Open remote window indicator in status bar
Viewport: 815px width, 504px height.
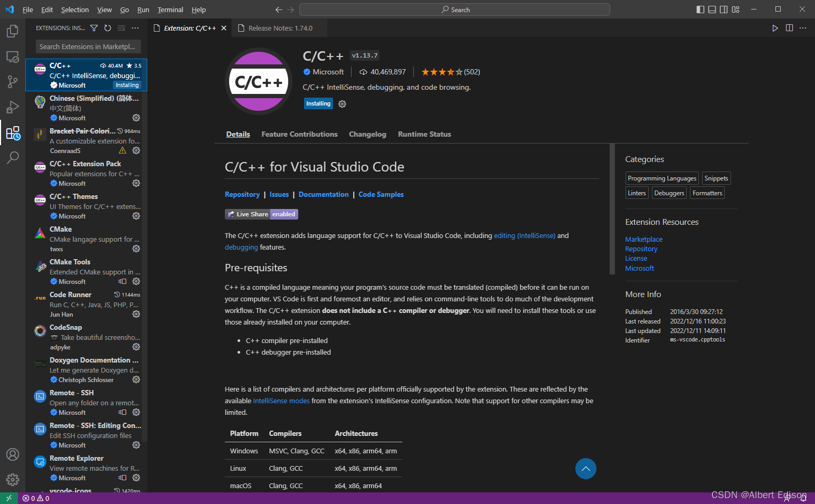(x=9, y=498)
